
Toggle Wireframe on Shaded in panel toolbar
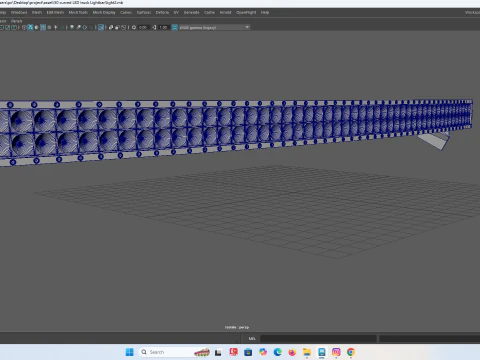(x=43, y=27)
